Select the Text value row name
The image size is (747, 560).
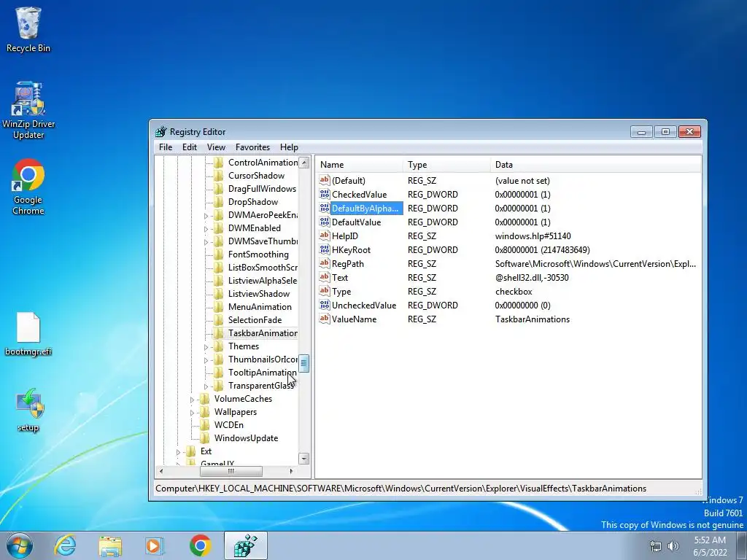(340, 278)
